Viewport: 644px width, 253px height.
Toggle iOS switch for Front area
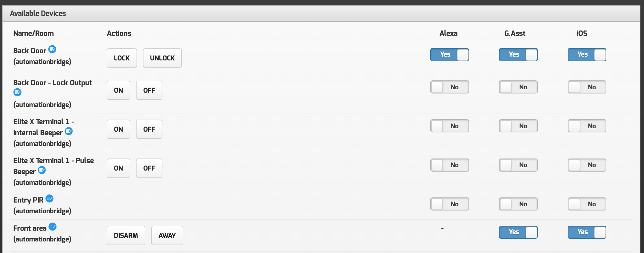[587, 232]
